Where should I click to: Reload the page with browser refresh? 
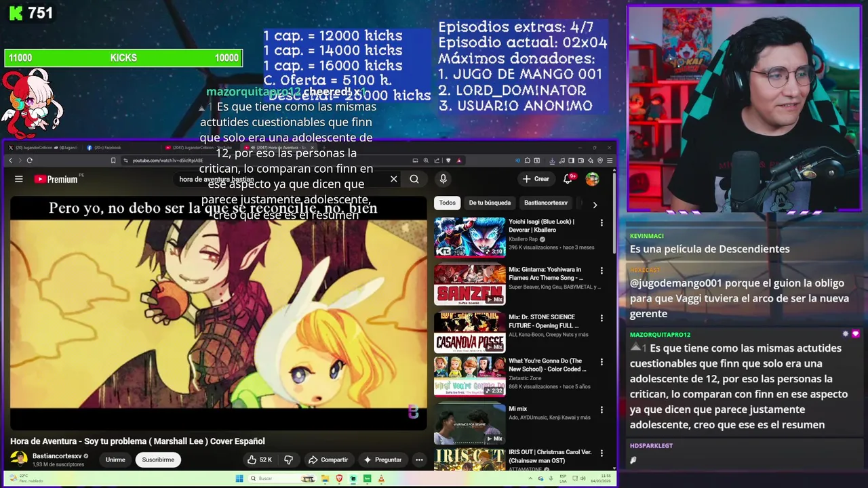[x=30, y=161]
